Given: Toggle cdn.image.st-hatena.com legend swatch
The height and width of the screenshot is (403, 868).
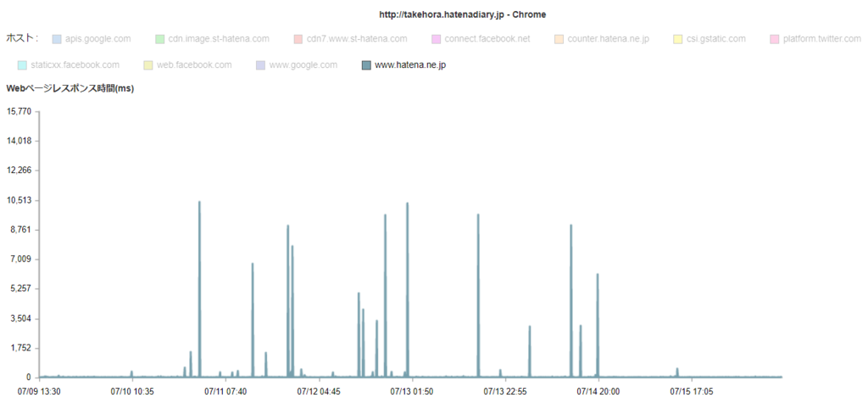Looking at the screenshot, I should click(159, 39).
